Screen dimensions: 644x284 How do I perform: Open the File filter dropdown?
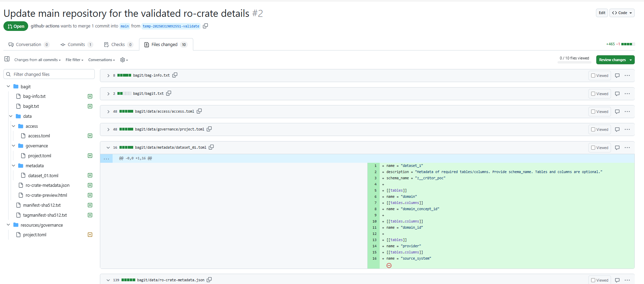coord(74,60)
